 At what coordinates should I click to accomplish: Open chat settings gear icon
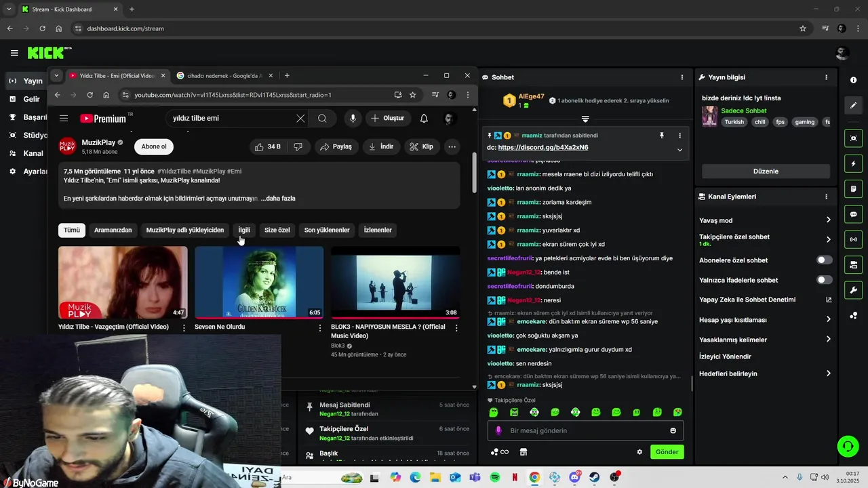639,452
